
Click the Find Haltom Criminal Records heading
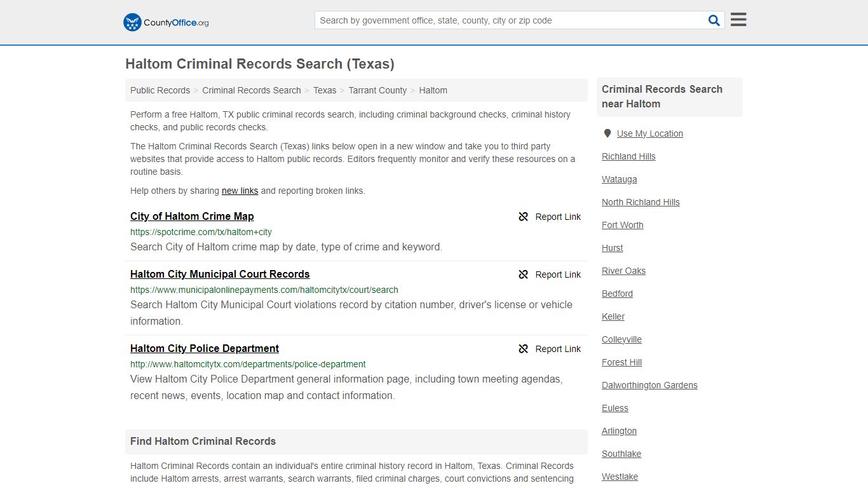coord(203,441)
